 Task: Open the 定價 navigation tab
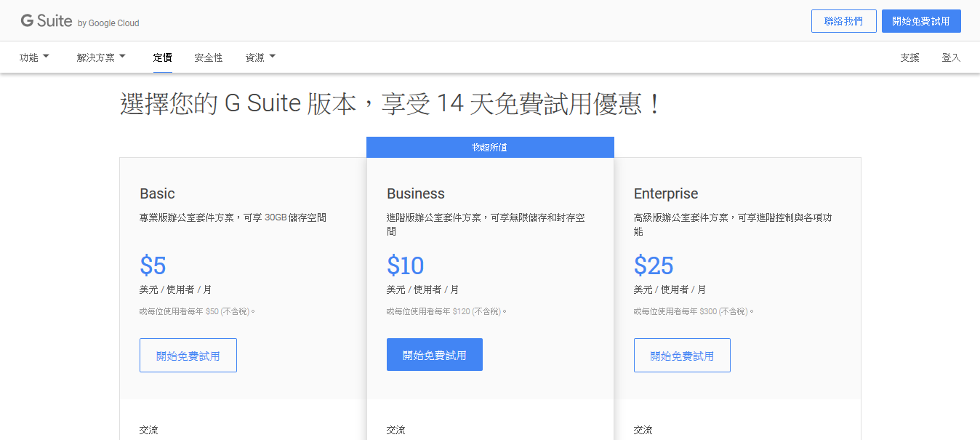point(163,57)
